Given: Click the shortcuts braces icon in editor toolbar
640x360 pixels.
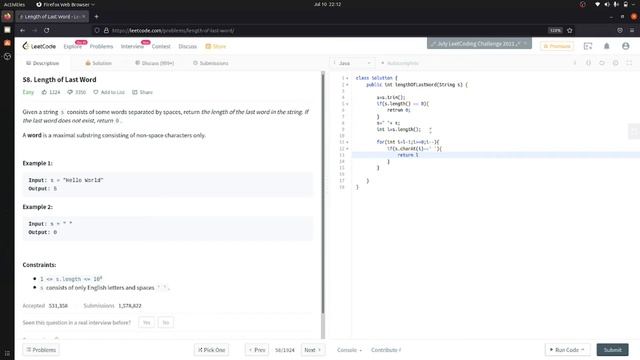Looking at the screenshot, I should point(588,63).
